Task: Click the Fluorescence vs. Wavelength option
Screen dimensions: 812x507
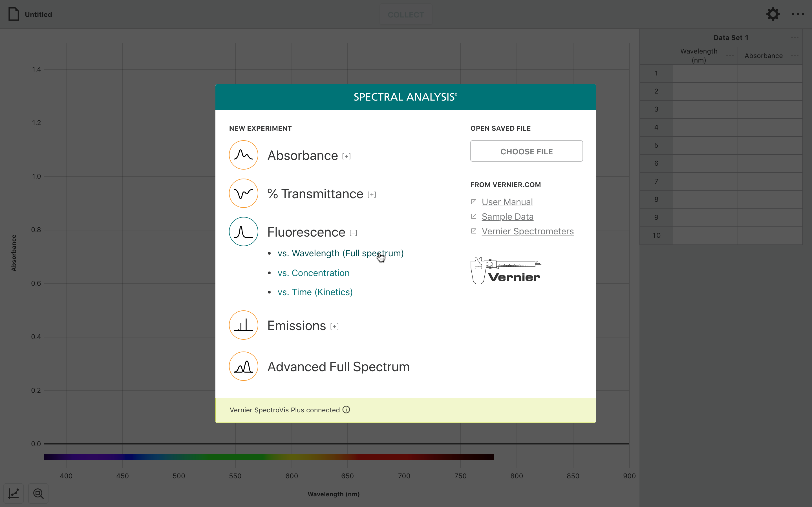Action: [340, 253]
